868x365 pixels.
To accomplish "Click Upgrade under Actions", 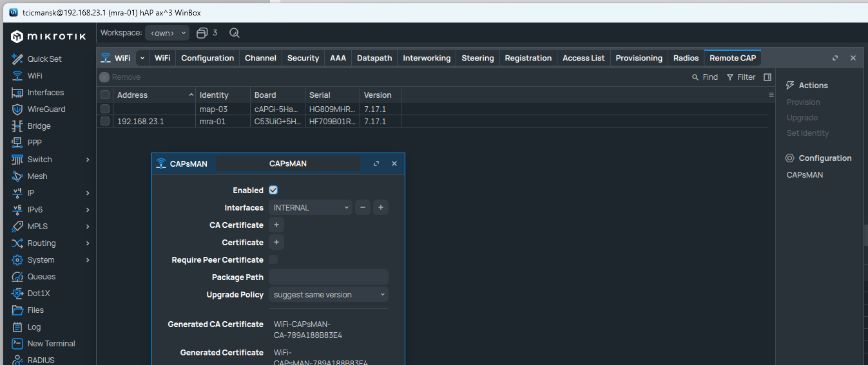I will coord(802,118).
